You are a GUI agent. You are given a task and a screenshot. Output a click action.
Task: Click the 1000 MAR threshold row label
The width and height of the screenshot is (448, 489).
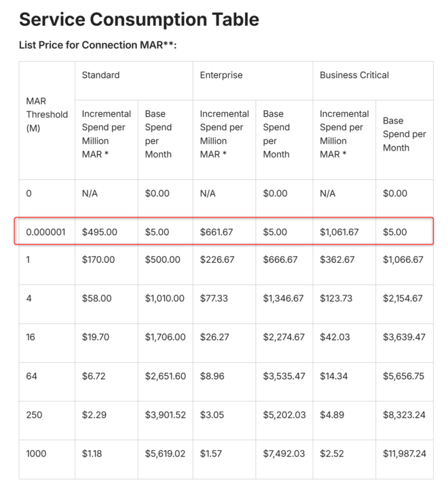pos(37,453)
